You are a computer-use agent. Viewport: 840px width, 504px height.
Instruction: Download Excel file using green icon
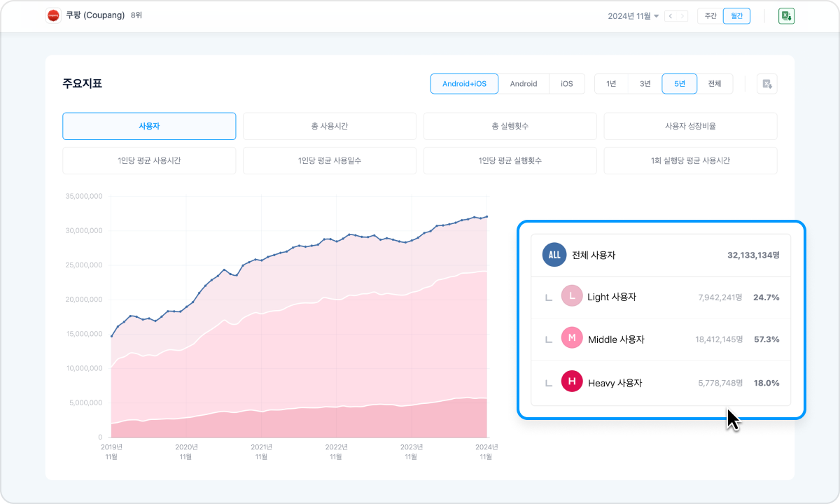(786, 16)
